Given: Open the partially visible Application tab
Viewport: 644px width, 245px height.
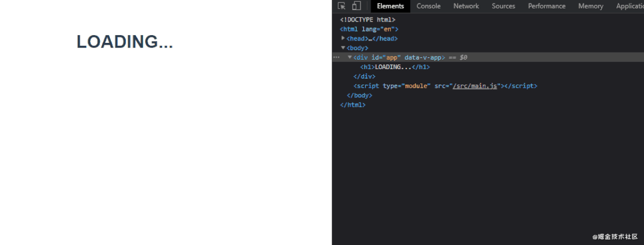Looking at the screenshot, I should (629, 6).
